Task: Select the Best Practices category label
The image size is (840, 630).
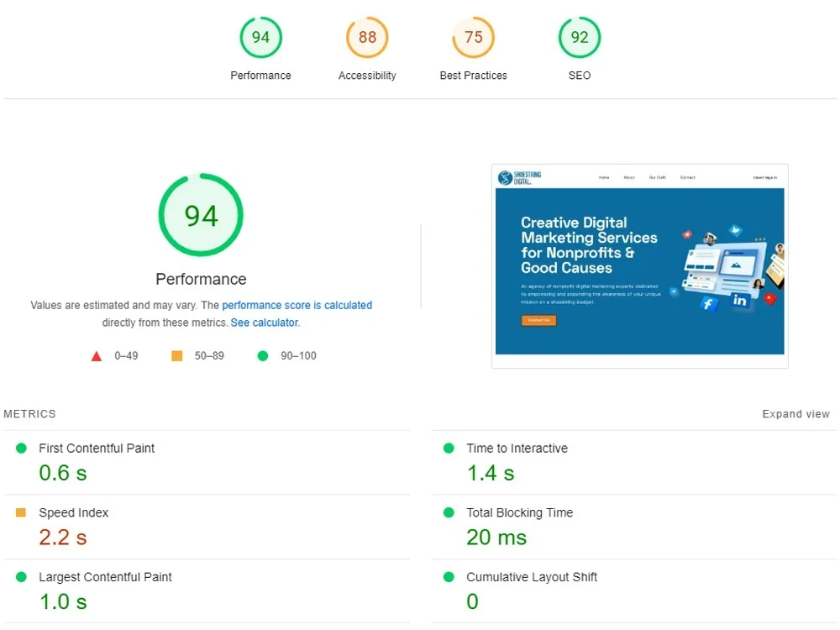Action: (473, 76)
